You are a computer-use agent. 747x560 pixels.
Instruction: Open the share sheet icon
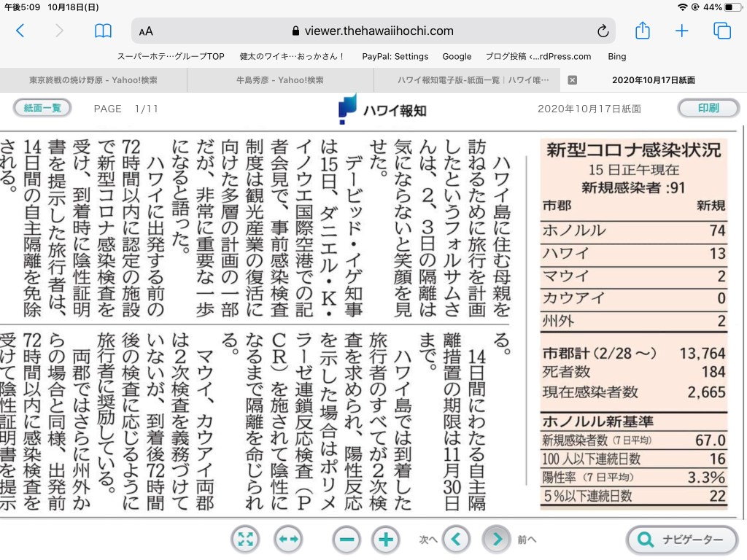(642, 31)
